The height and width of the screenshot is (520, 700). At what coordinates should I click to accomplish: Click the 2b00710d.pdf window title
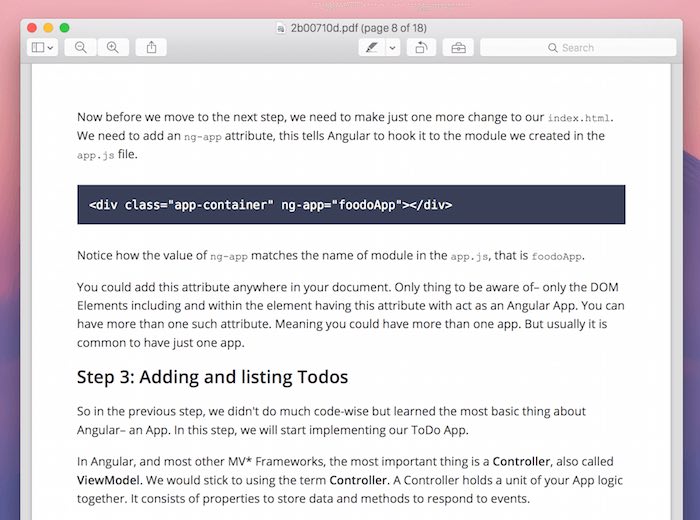point(358,28)
